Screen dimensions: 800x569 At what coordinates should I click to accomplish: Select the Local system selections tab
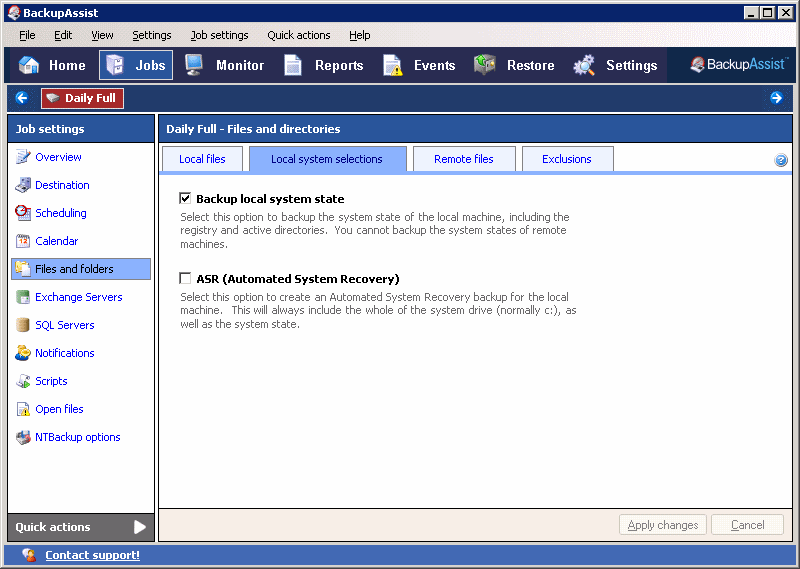(327, 159)
